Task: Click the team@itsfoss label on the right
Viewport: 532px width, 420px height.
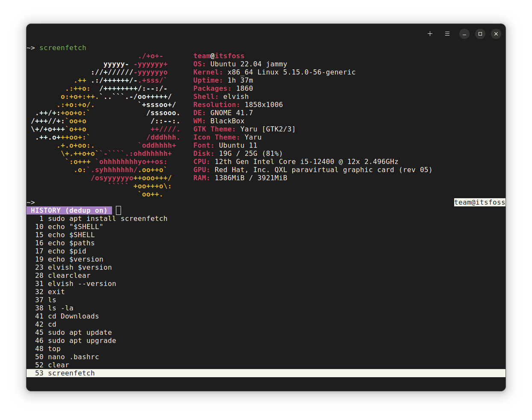Action: point(479,202)
